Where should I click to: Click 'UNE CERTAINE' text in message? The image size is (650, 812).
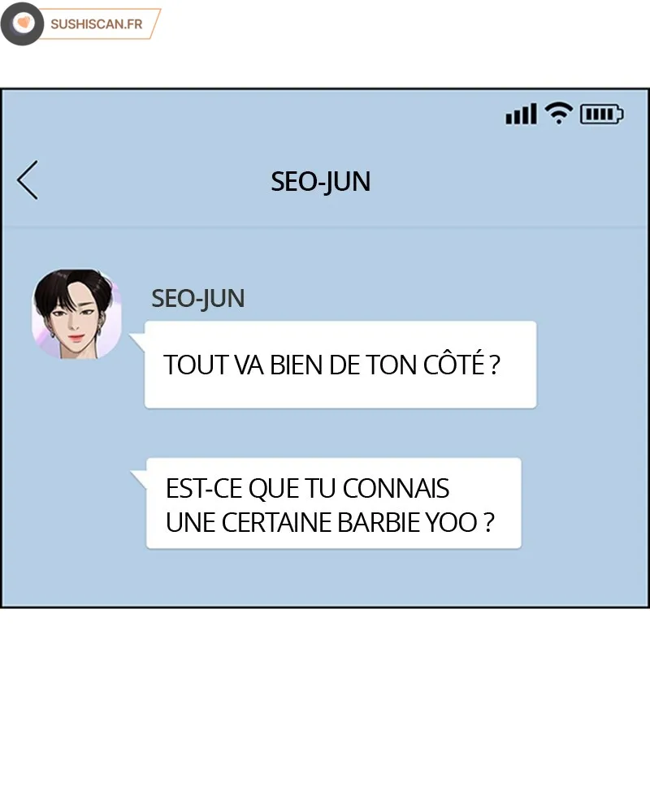[x=249, y=522]
